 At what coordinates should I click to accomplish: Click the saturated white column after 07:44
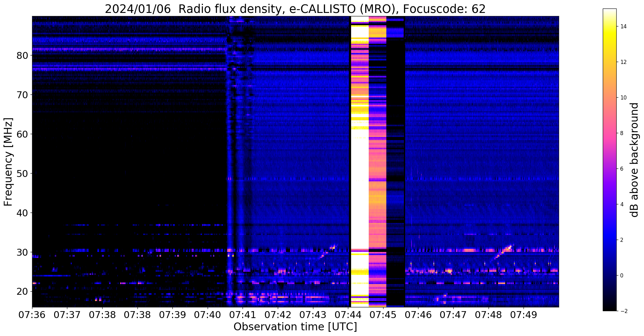tap(360, 162)
